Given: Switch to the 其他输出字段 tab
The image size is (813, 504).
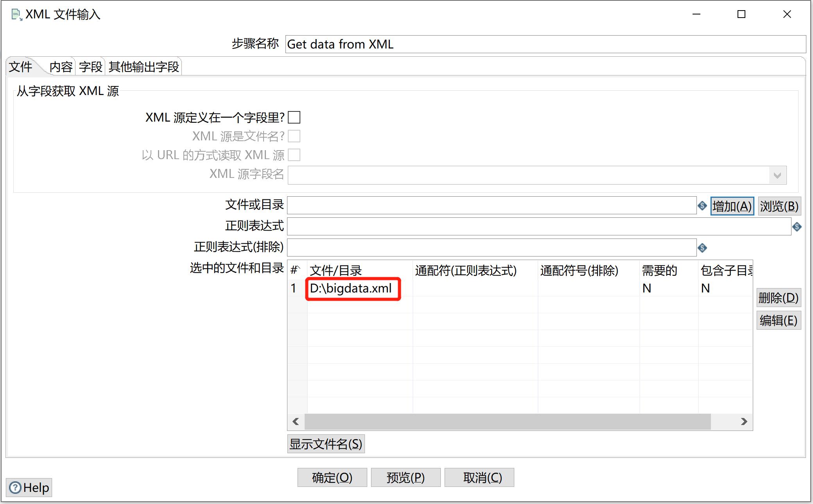Looking at the screenshot, I should (x=144, y=67).
